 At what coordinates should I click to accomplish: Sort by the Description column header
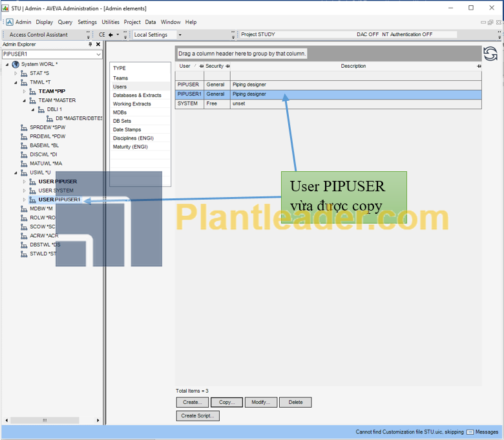coord(353,66)
